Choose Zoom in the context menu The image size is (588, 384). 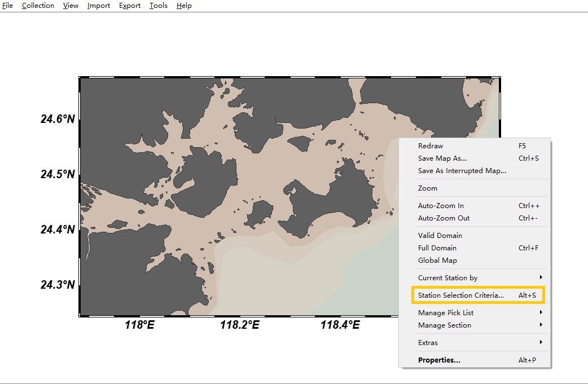pos(475,188)
